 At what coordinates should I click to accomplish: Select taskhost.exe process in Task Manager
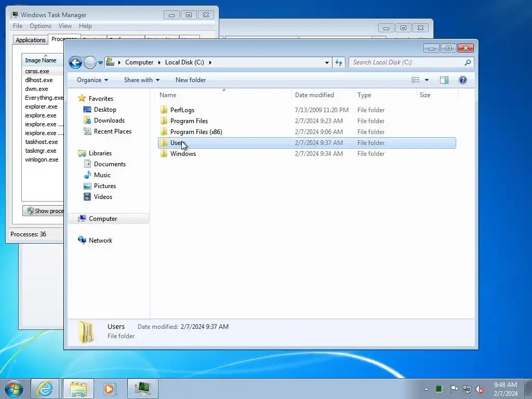[42, 142]
